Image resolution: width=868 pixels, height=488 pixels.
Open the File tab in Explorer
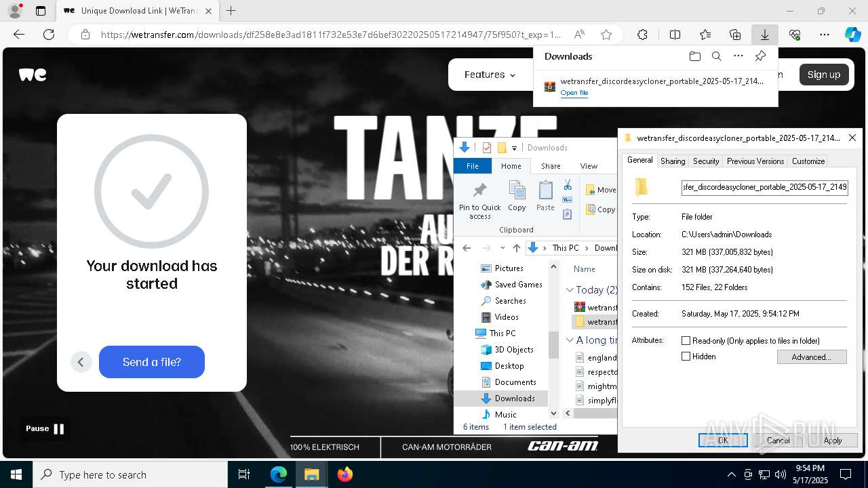(x=473, y=166)
